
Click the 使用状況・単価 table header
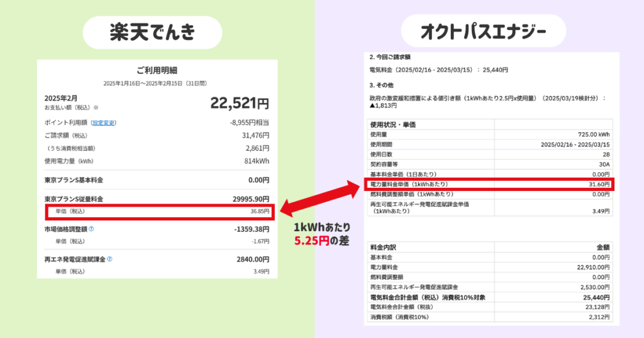(393, 124)
